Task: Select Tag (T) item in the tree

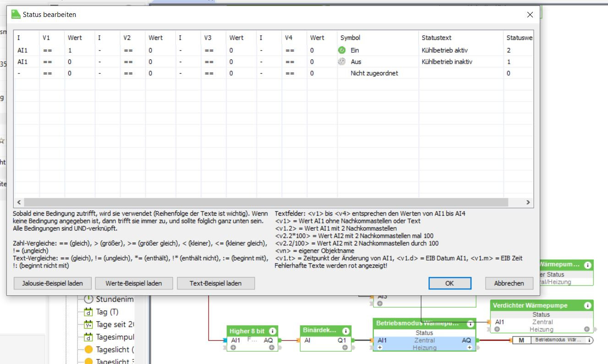Action: 107,312
